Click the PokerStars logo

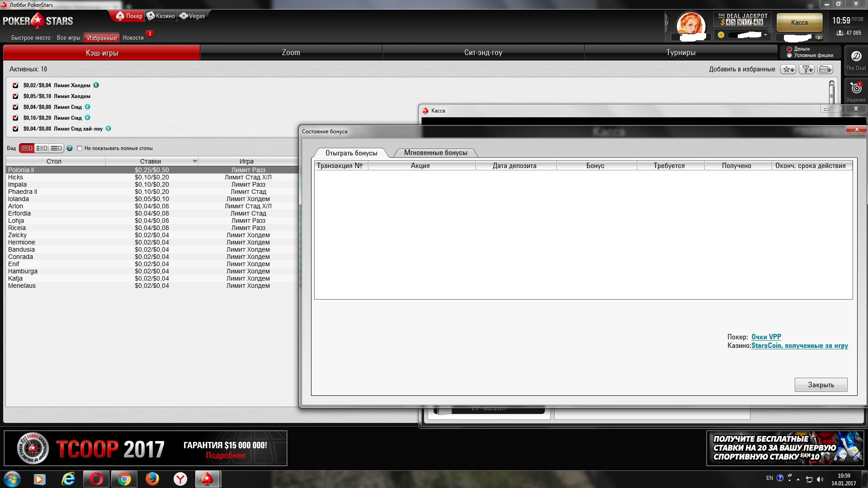tap(38, 21)
